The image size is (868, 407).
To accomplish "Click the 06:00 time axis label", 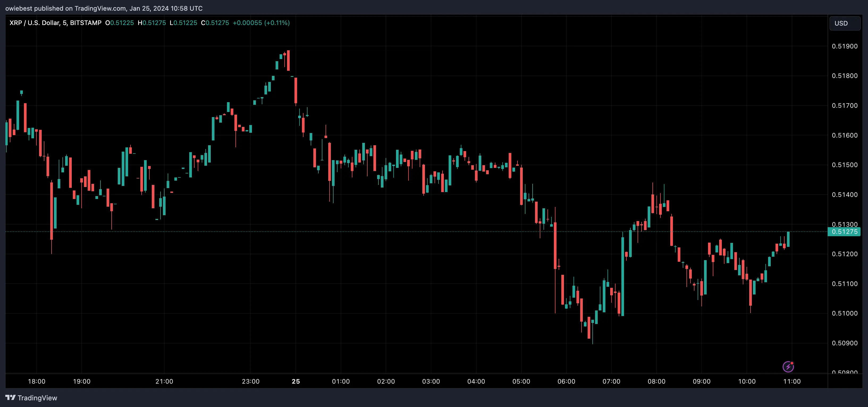I will [x=566, y=381].
